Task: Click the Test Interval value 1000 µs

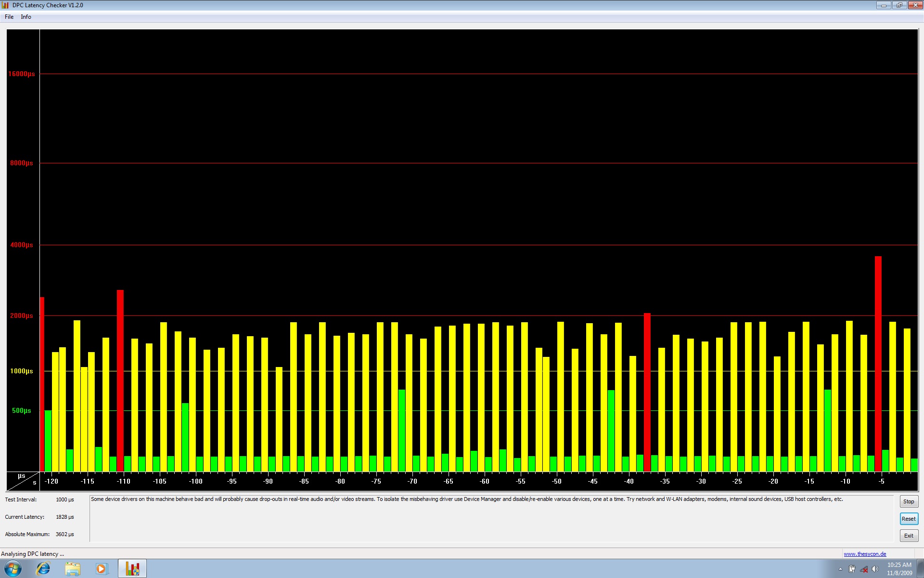Action: click(x=65, y=499)
